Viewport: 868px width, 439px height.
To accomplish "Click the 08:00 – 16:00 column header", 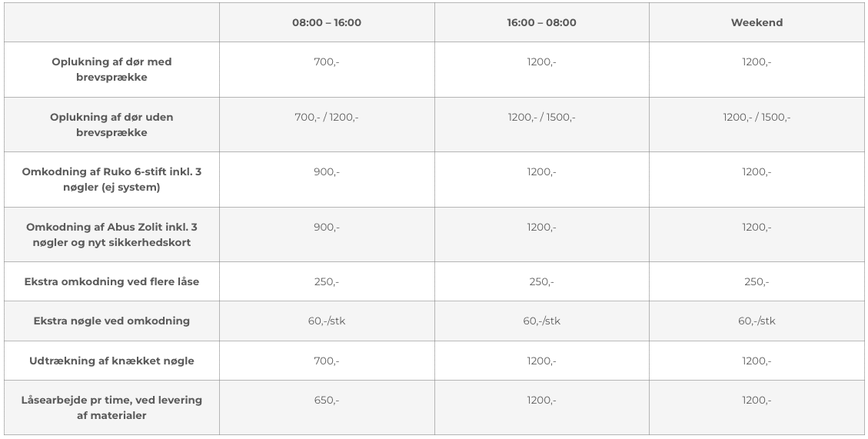I will coord(327,23).
